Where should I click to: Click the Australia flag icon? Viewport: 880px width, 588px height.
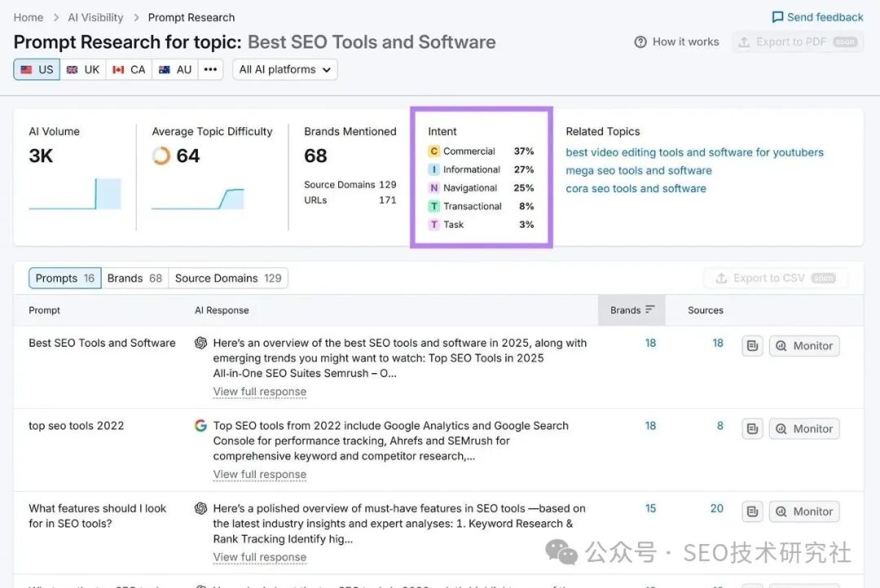[164, 69]
